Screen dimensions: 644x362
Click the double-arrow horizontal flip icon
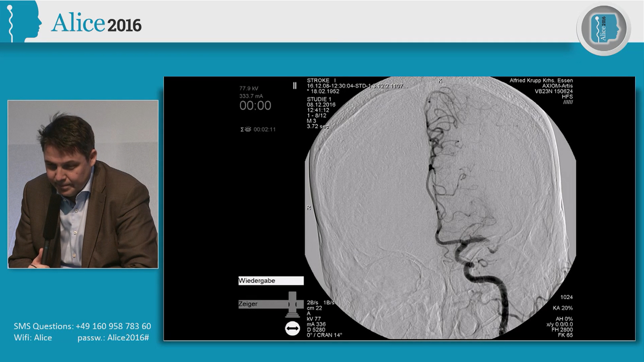pyautogui.click(x=292, y=329)
